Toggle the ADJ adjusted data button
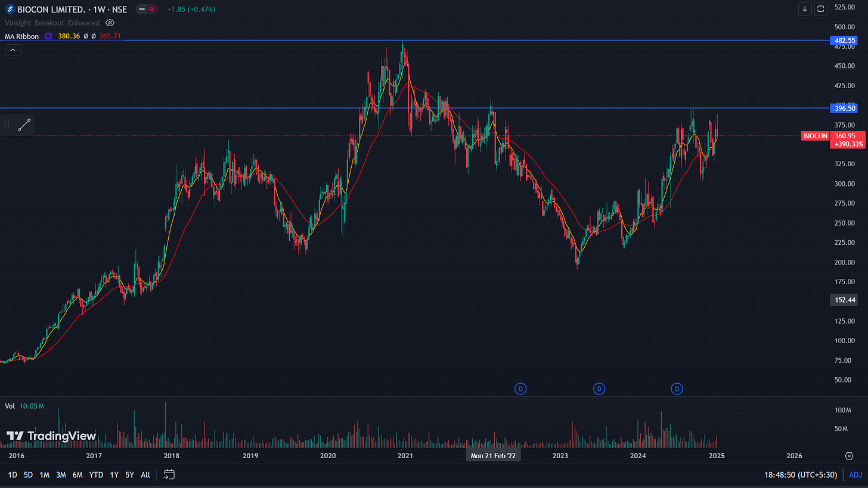Image resolution: width=868 pixels, height=488 pixels. tap(855, 475)
